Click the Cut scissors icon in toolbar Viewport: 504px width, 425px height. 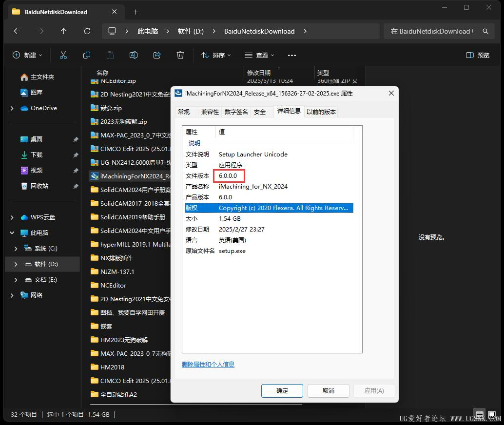coord(63,55)
